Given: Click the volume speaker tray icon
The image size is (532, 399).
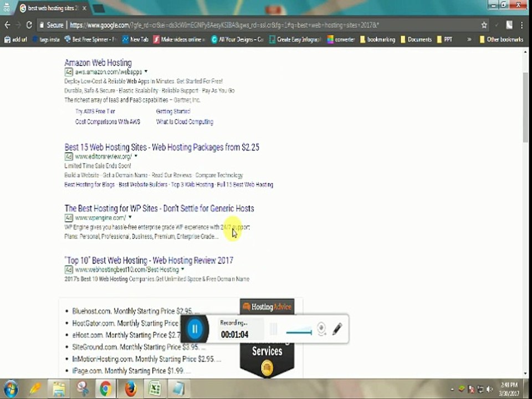Looking at the screenshot, I should tap(489, 389).
